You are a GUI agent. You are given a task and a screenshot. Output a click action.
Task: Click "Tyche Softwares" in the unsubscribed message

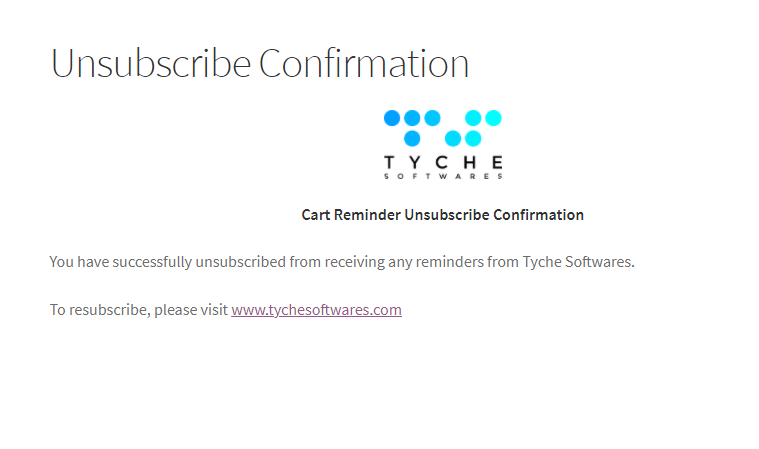(x=578, y=262)
